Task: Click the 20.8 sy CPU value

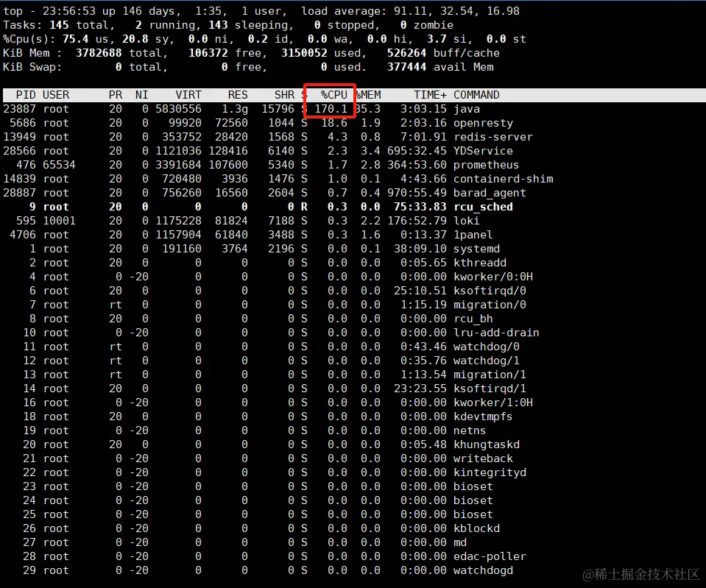Action: [135, 39]
